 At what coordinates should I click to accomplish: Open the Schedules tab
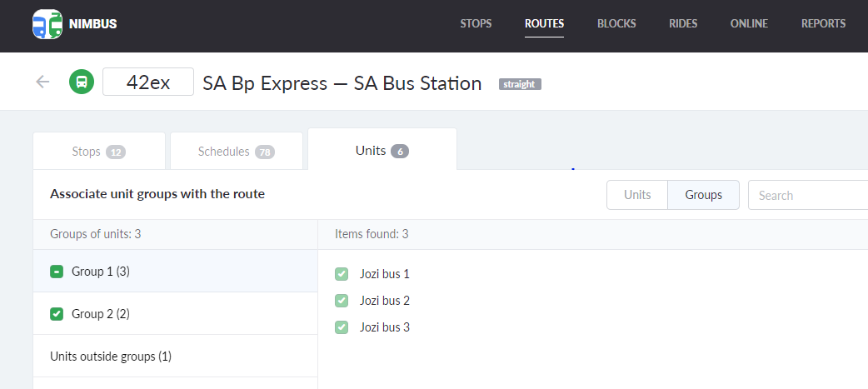point(237,152)
